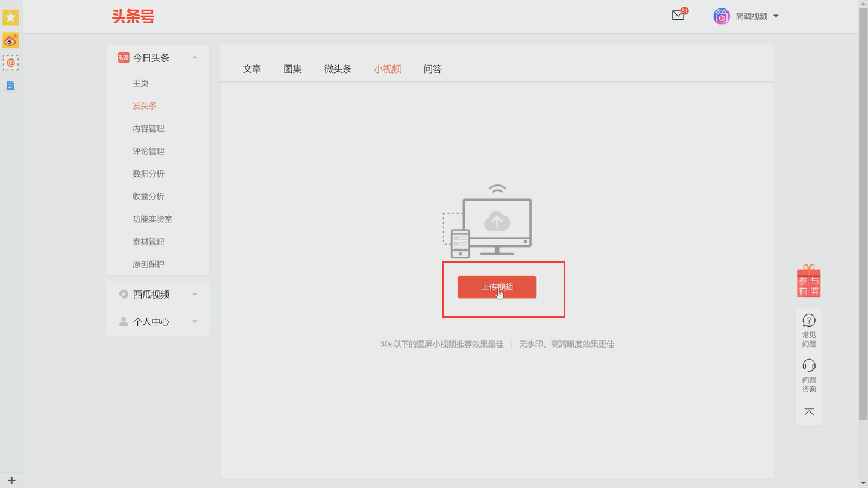
Task: Switch to the 微头条 tab
Action: point(338,69)
